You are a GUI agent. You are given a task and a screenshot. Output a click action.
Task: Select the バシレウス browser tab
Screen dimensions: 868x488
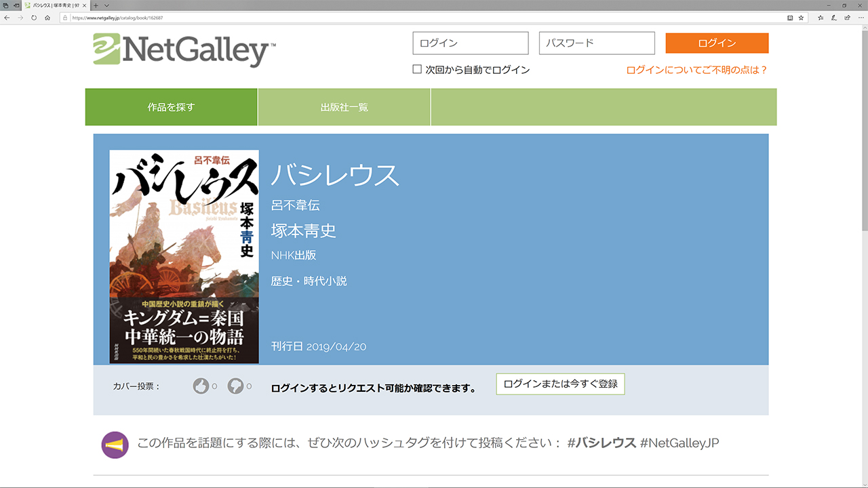point(56,5)
